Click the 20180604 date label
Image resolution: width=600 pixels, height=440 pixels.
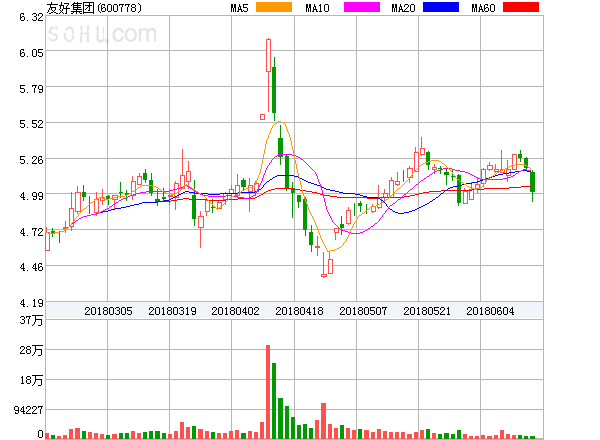(490, 311)
